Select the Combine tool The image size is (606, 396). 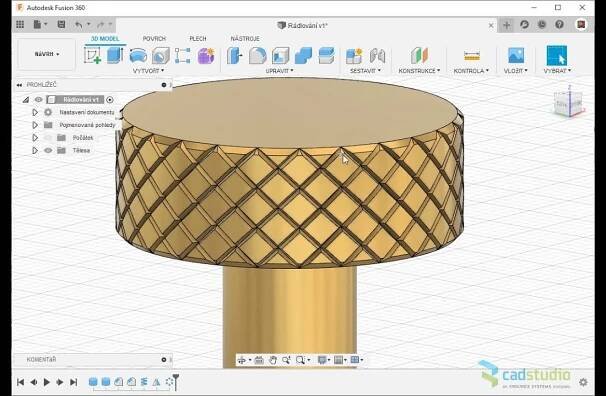pyautogui.click(x=303, y=56)
